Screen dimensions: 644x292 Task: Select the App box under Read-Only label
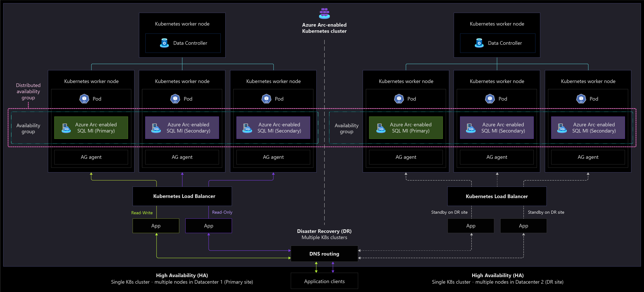(x=208, y=226)
